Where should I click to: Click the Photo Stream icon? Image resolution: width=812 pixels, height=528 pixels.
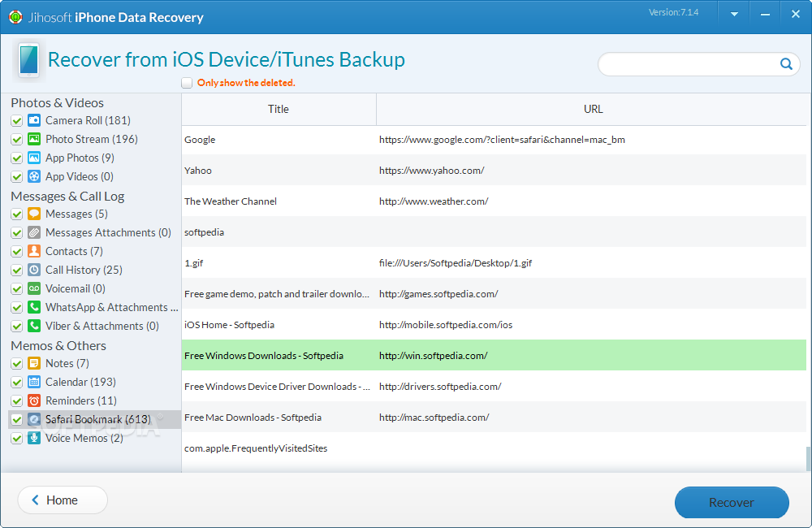pyautogui.click(x=34, y=140)
